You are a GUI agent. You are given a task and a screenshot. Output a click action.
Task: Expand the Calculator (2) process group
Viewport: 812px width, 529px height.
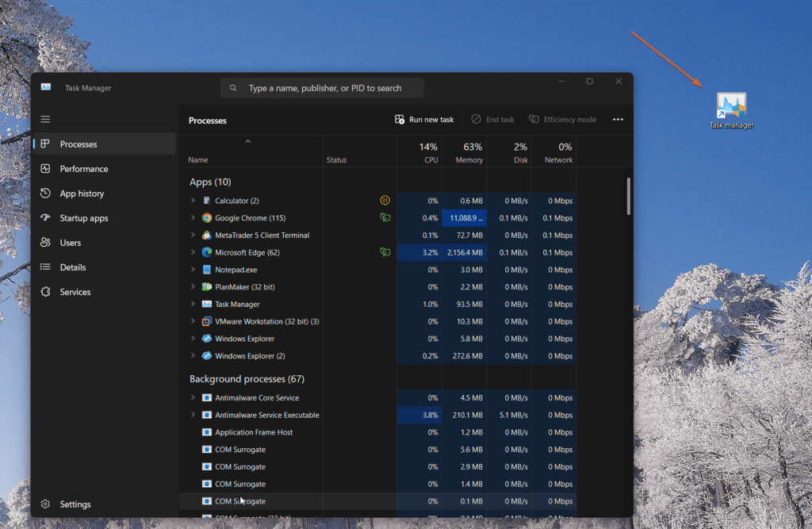[193, 201]
